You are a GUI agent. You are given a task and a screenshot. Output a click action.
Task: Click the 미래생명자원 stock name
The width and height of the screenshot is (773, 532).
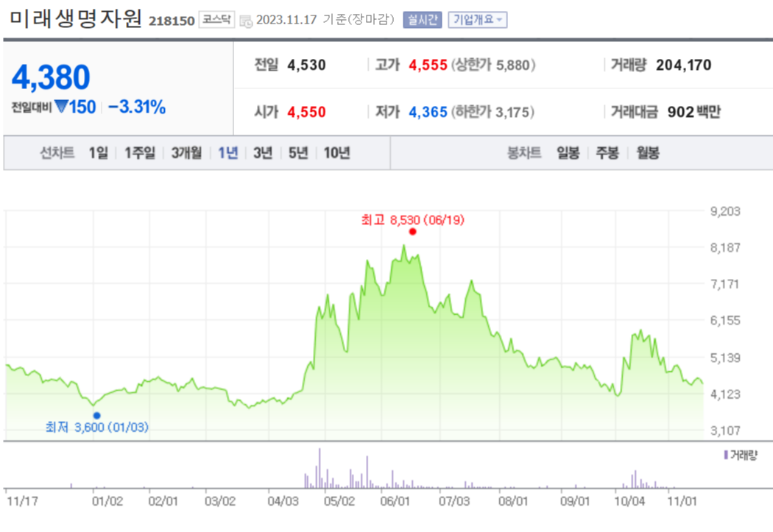76,18
